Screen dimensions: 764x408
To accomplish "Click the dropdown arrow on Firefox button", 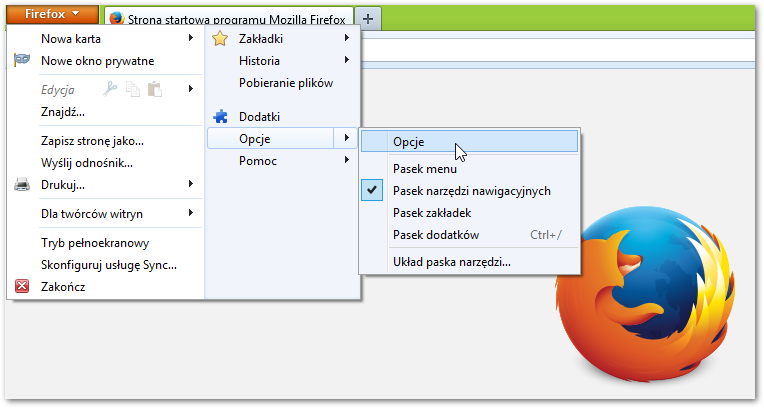I will point(76,14).
